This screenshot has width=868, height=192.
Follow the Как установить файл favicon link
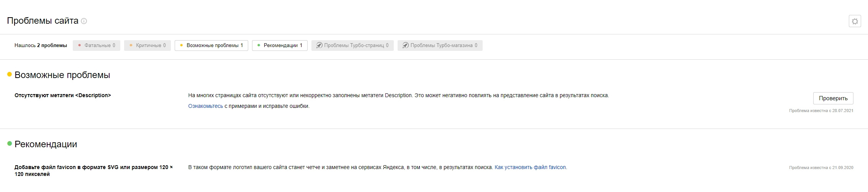pyautogui.click(x=530, y=167)
